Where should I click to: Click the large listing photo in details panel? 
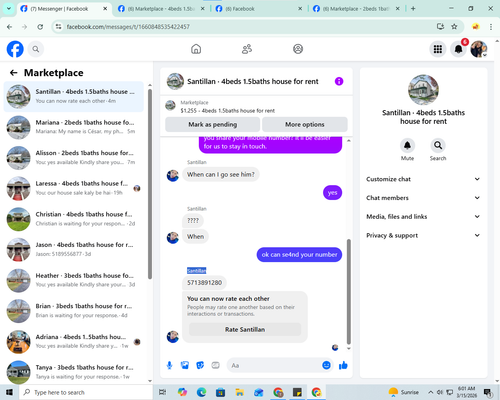tap(423, 90)
